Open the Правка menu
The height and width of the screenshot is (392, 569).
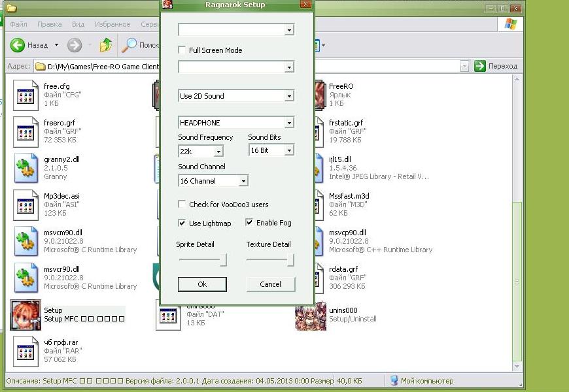tap(49, 24)
